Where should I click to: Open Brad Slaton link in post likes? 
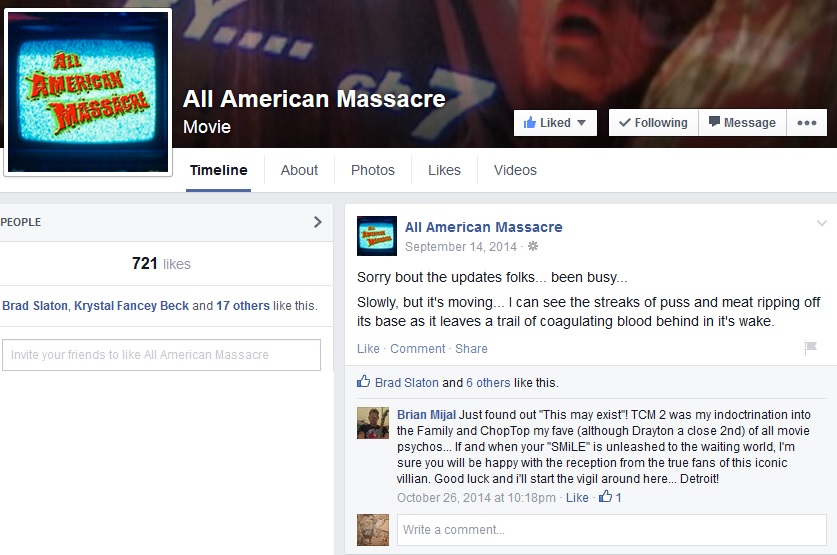pos(407,383)
